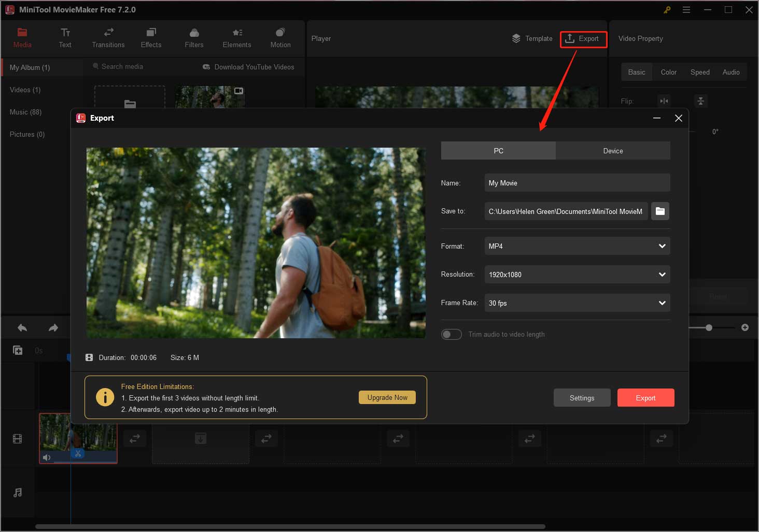759x532 pixels.
Task: Switch to the Audio tab in Video Property
Action: point(731,72)
